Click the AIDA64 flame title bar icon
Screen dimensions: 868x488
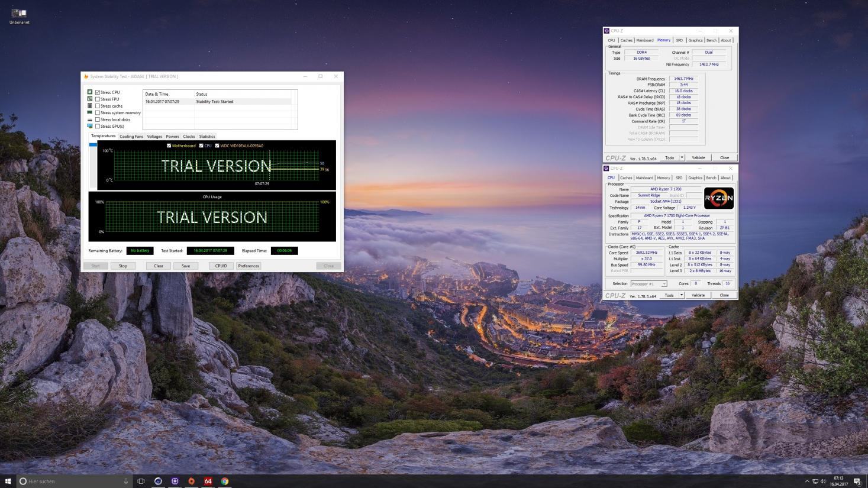[86, 76]
